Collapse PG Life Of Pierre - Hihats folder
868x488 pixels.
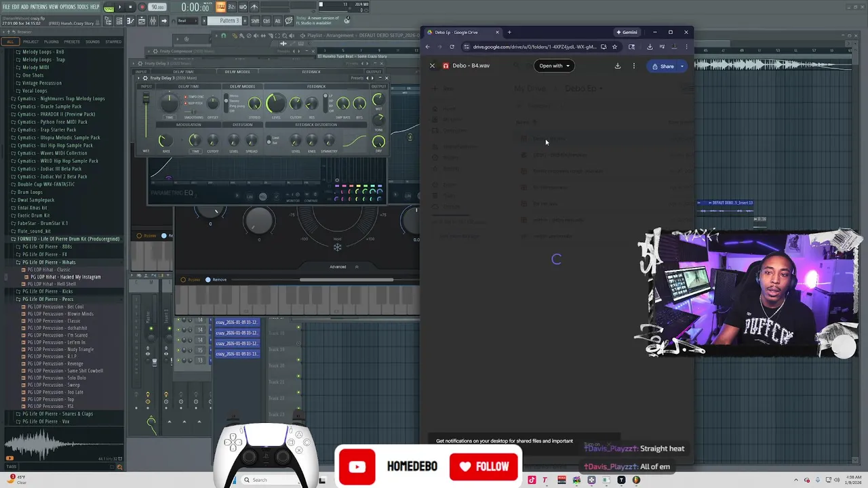click(49, 262)
